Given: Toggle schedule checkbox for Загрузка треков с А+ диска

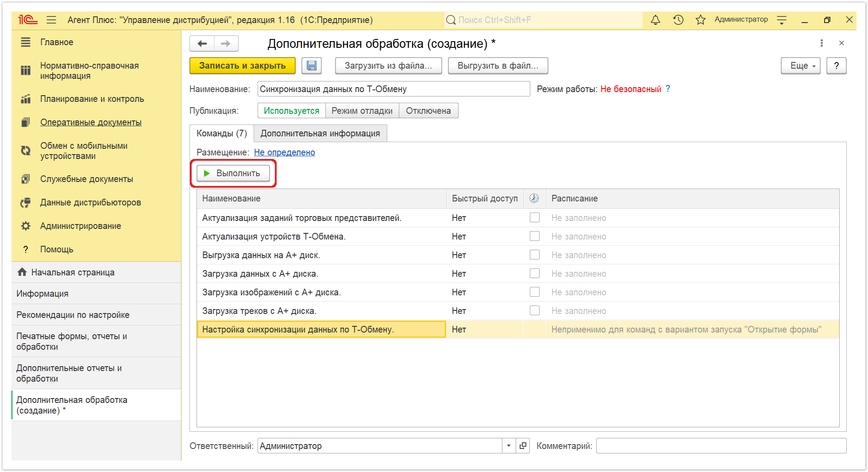Looking at the screenshot, I should pyautogui.click(x=535, y=310).
